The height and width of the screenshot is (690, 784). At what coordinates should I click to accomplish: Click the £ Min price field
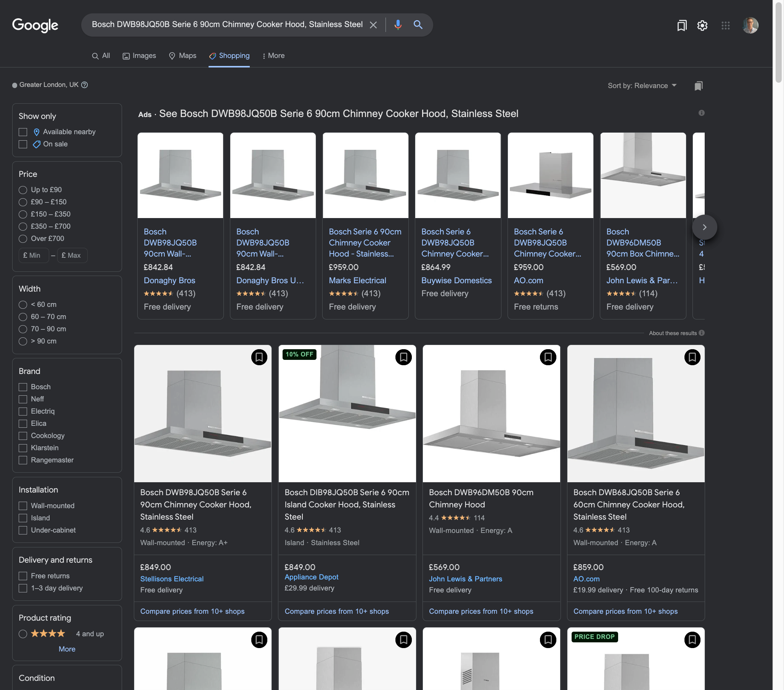[x=34, y=255]
